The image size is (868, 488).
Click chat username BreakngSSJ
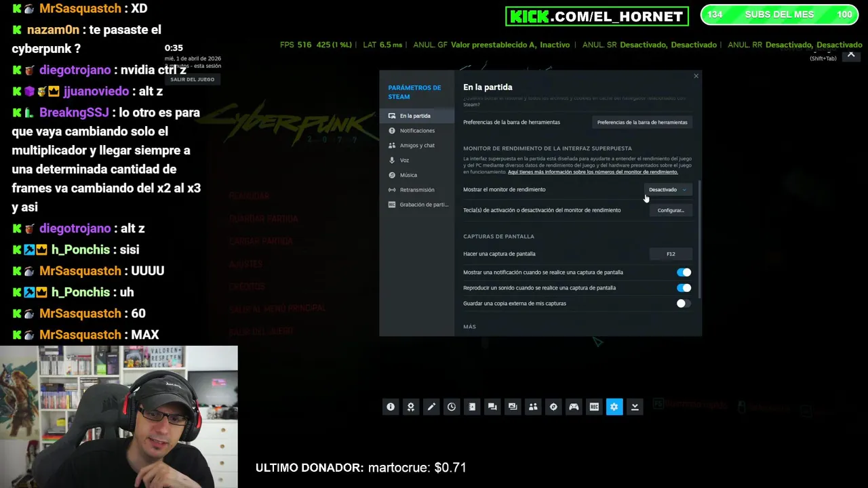75,113
